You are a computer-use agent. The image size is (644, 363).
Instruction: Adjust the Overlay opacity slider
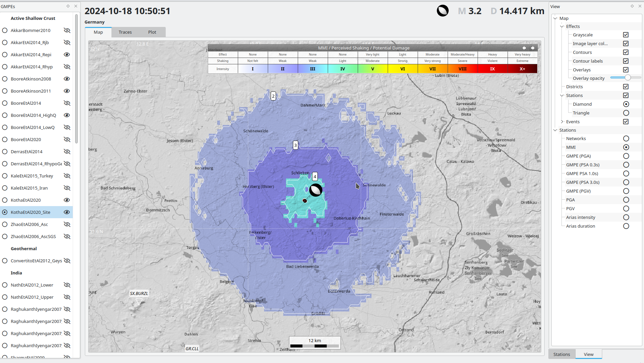point(627,78)
